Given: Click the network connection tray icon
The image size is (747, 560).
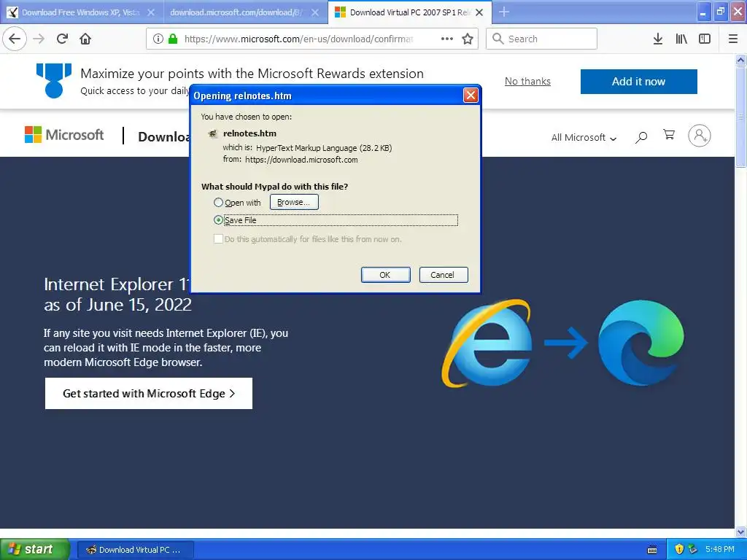Looking at the screenshot, I should (693, 549).
